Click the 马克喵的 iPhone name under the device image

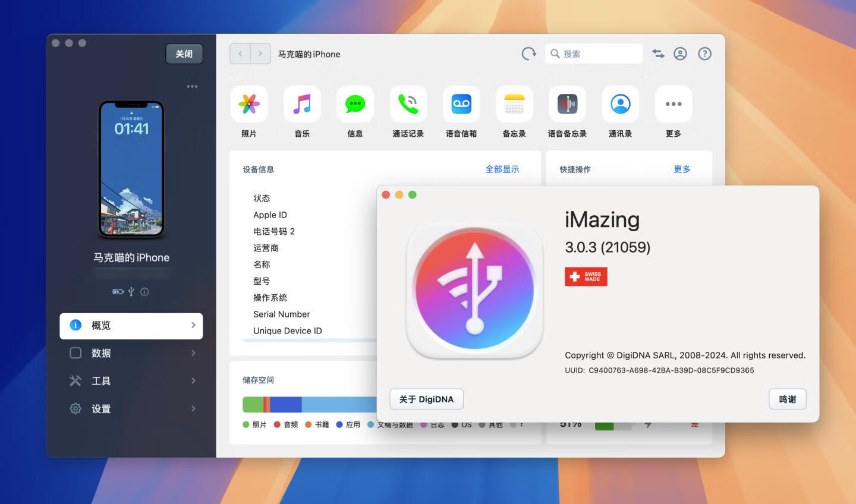coord(131,258)
